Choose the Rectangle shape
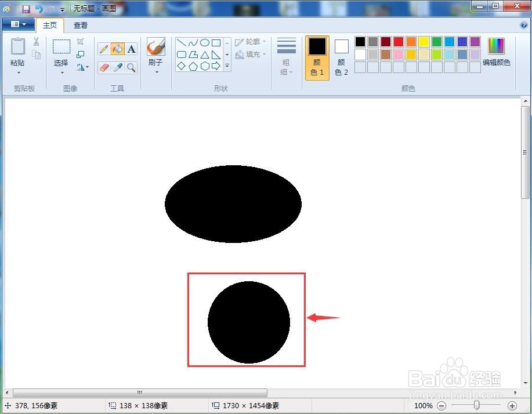532x414 pixels. [216, 43]
